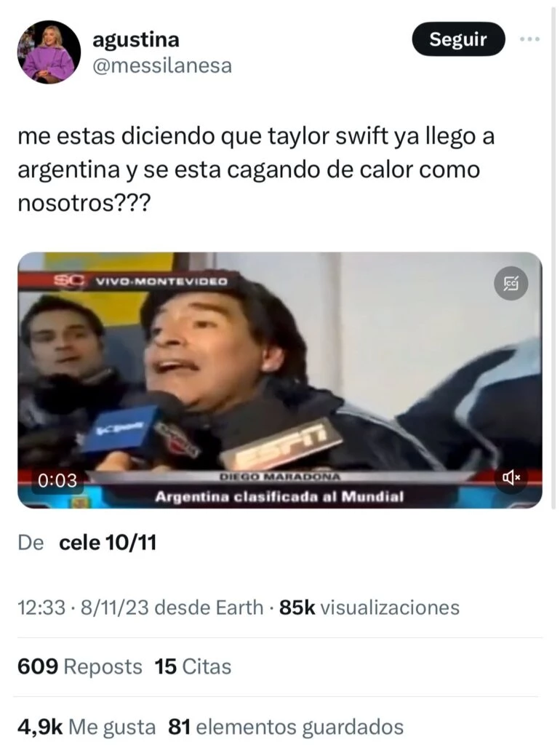Open the 4,9k Me gusta likes list

click(87, 727)
